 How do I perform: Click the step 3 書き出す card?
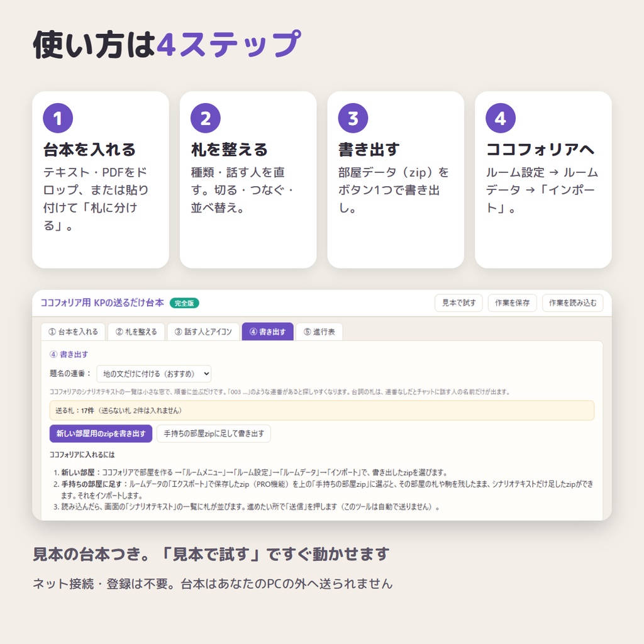pos(396,180)
